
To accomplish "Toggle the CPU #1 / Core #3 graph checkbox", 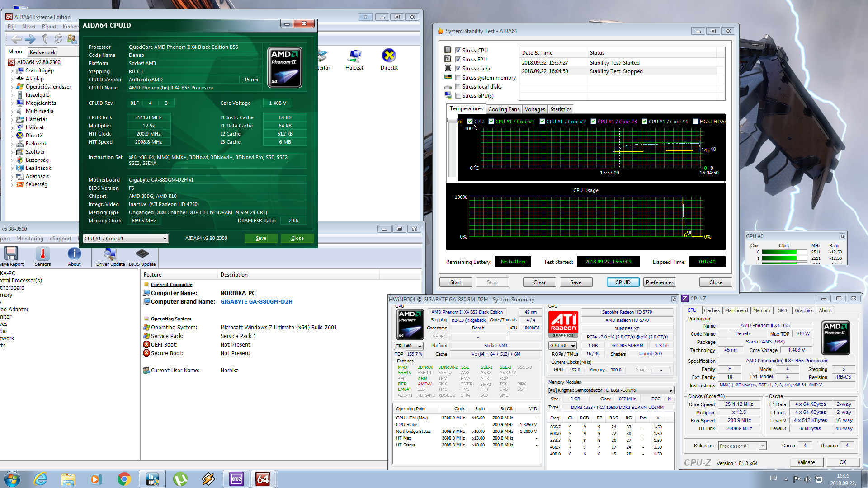I will pos(593,122).
